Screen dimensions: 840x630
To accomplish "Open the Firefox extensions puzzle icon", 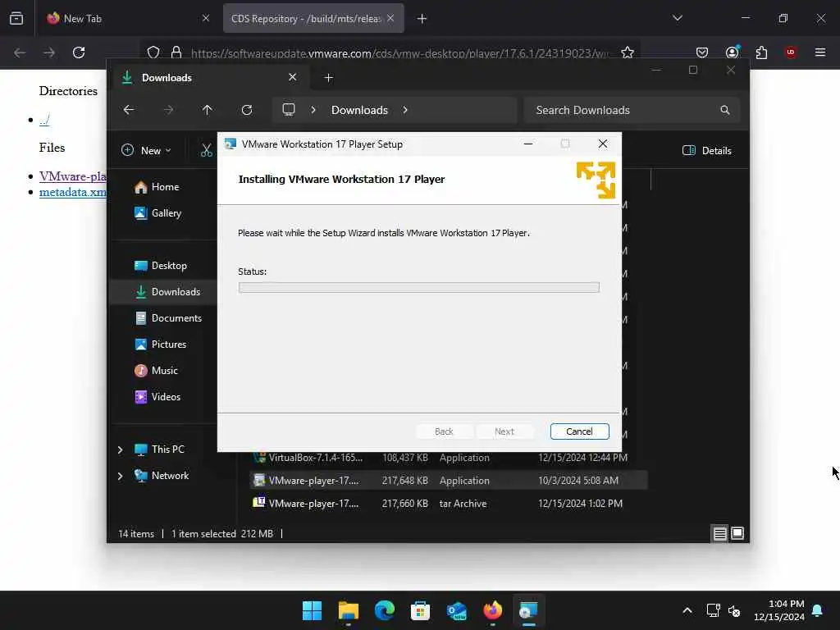I will coord(761,52).
